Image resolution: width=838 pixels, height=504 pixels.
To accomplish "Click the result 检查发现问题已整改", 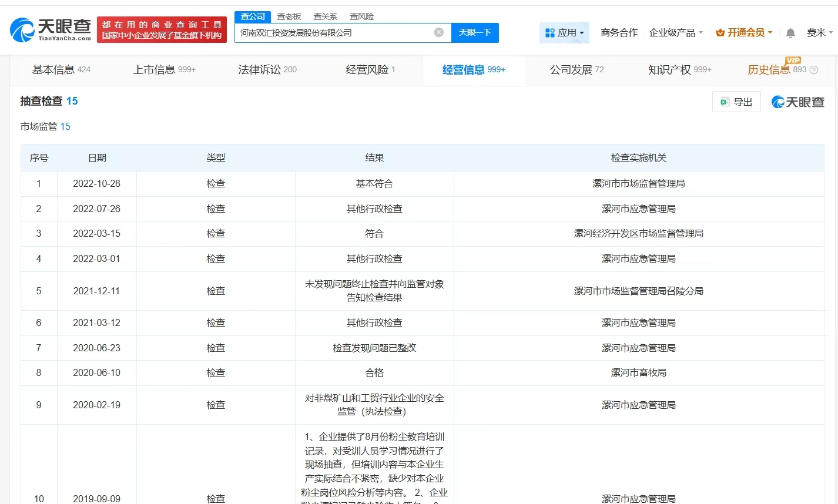I will tap(374, 348).
